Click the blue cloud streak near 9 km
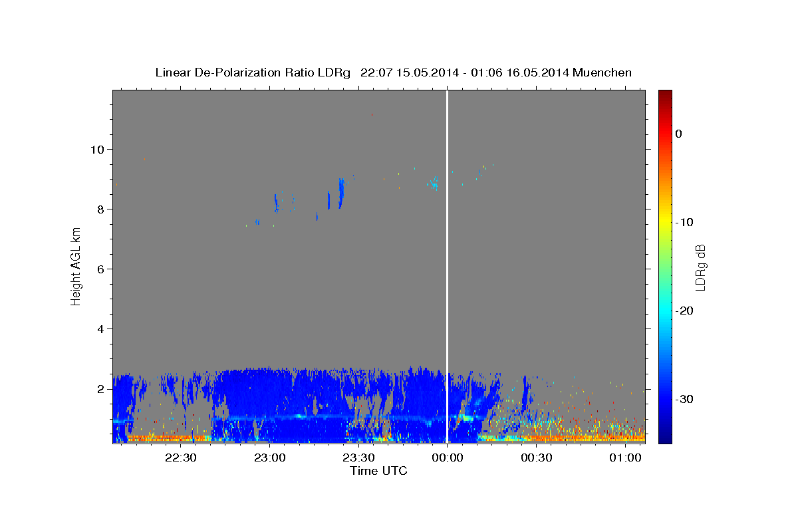Image resolution: width=798 pixels, height=532 pixels. click(x=341, y=193)
